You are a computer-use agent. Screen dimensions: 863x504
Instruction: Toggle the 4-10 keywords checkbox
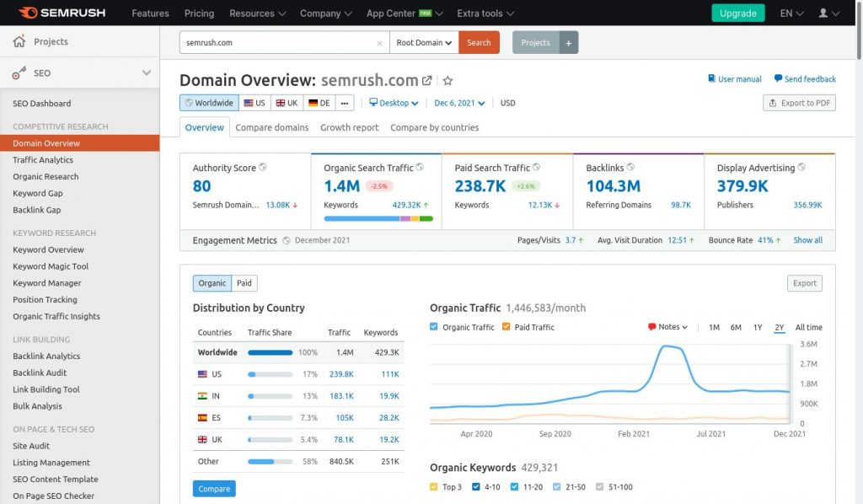[476, 487]
